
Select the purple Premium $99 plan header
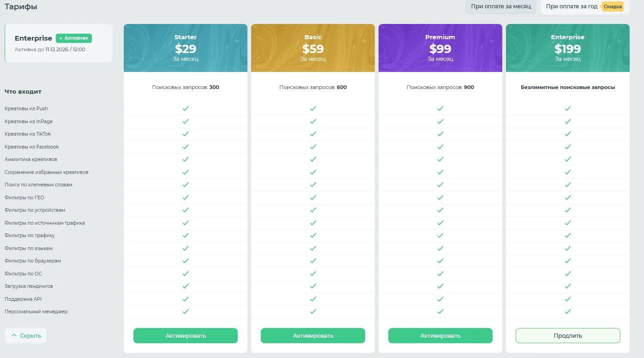[x=440, y=48]
